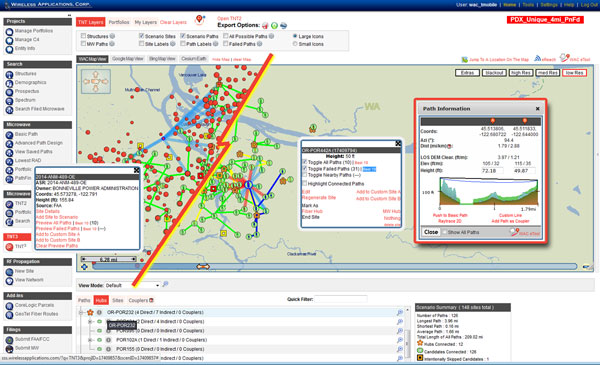Click the Spectrum sidebar icon
Image resolution: width=600 pixels, height=365 pixels.
9,101
